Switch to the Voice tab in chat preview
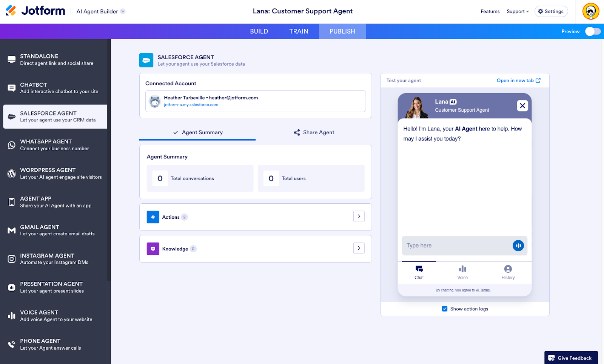 (462, 272)
